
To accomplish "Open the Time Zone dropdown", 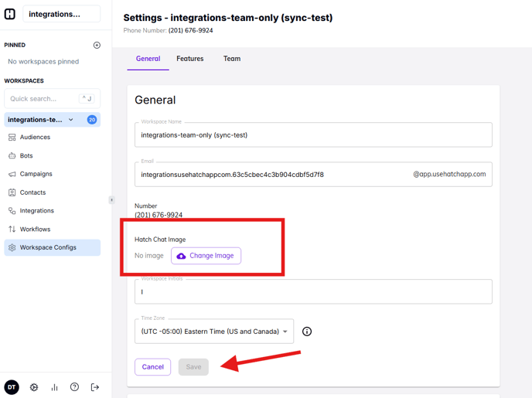I will [214, 332].
